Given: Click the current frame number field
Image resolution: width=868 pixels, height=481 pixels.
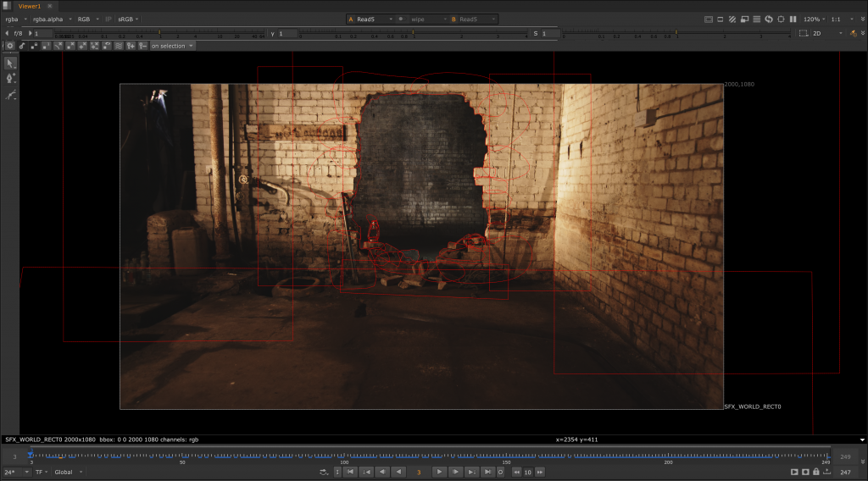Looking at the screenshot, I should (x=419, y=472).
